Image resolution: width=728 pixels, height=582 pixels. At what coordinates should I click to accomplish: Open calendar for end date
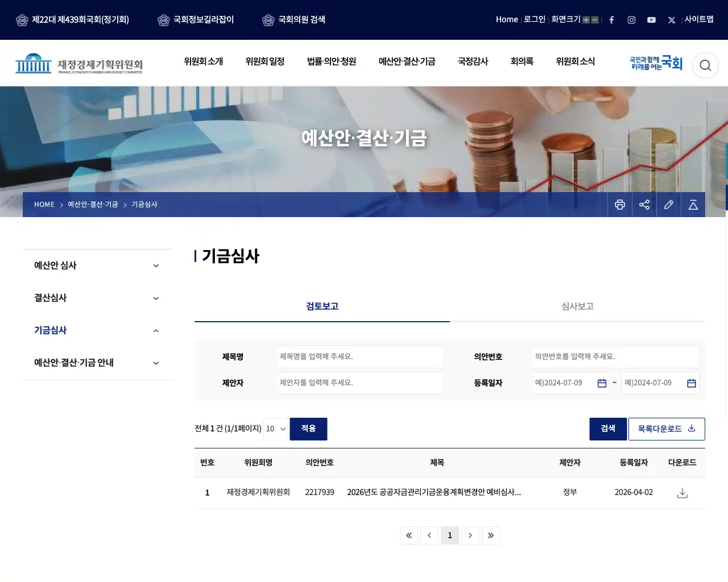pyautogui.click(x=692, y=383)
